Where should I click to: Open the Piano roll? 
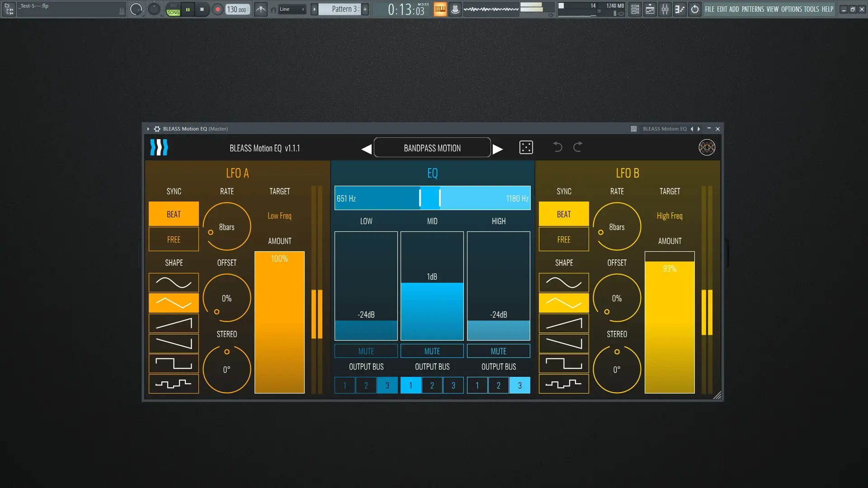pos(679,9)
